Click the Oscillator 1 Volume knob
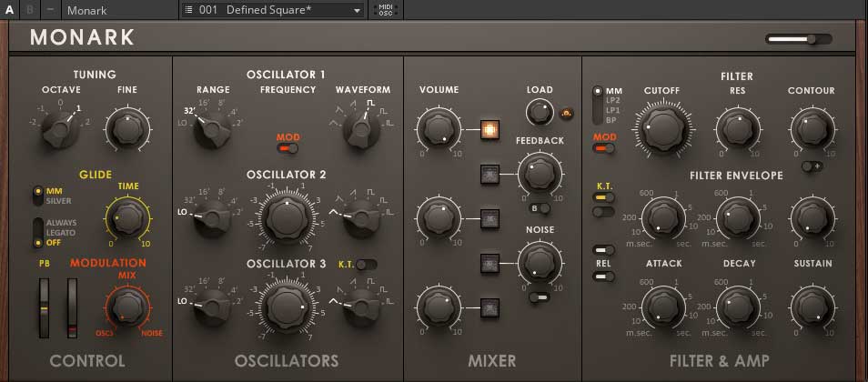The image size is (868, 382). [x=439, y=128]
